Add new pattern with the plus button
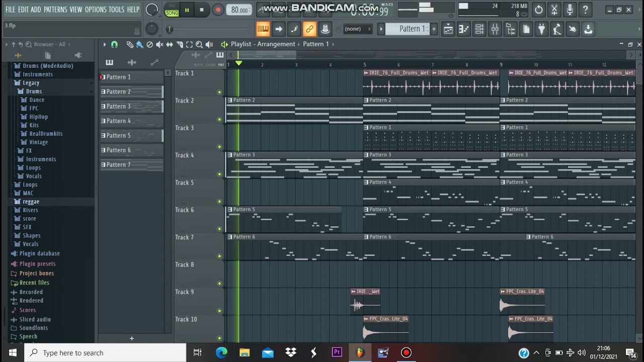Image resolution: width=644 pixels, height=362 pixels. click(132, 338)
